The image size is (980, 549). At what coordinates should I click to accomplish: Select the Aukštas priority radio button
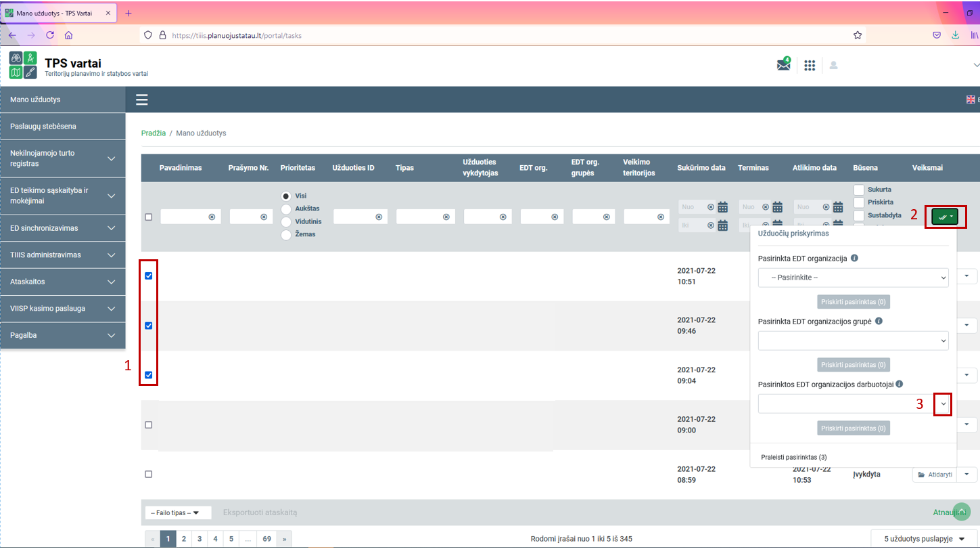tap(286, 208)
